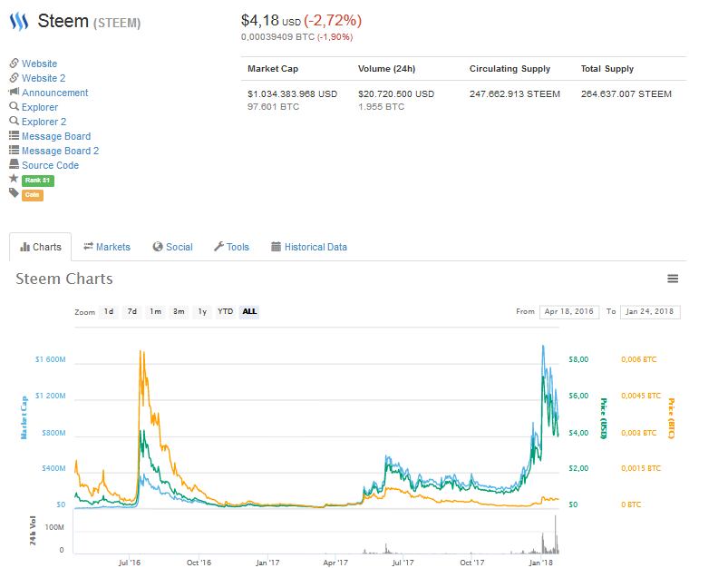This screenshot has width=728, height=568.
Task: Click the magnifier icon beside Explorer
Action: pos(14,106)
